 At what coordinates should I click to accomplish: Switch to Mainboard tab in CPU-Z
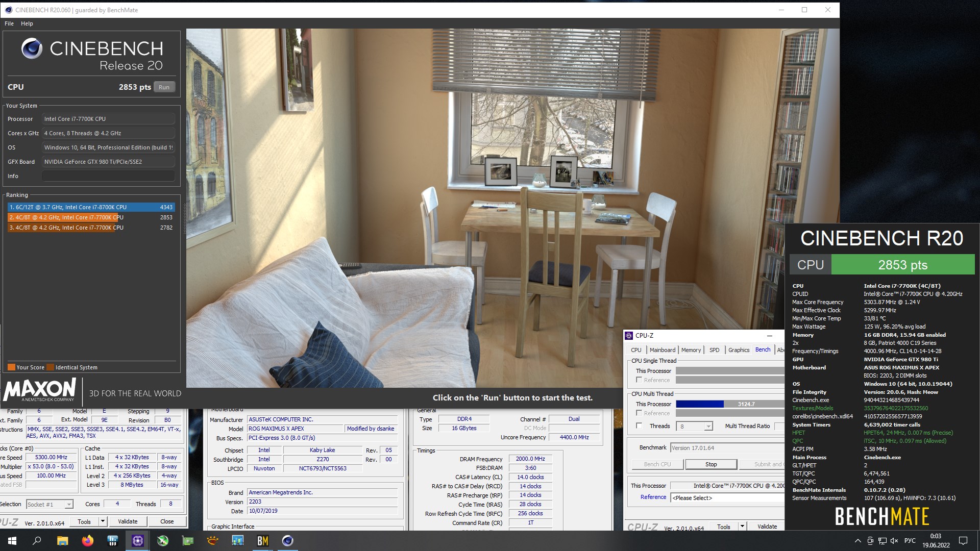[663, 350]
